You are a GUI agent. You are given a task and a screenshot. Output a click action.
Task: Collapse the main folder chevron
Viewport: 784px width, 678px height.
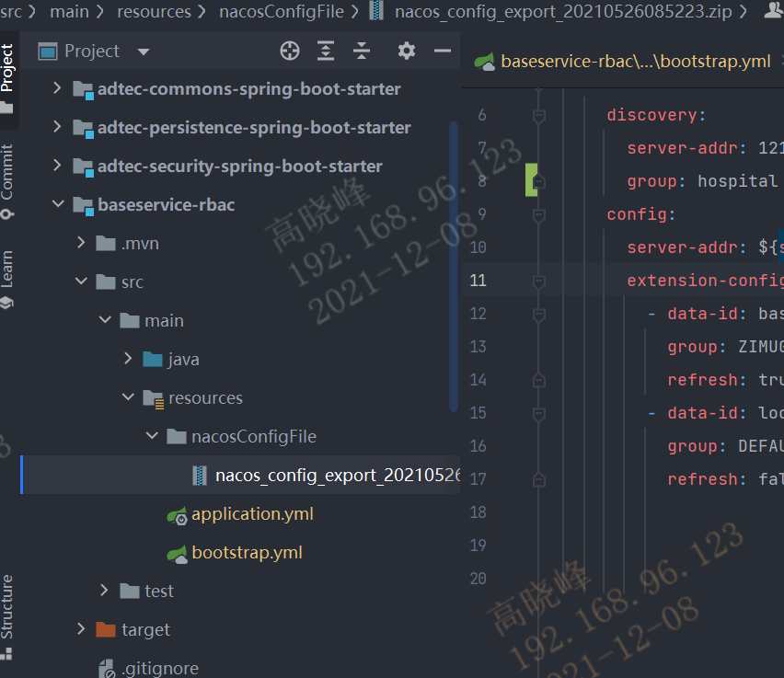(105, 320)
